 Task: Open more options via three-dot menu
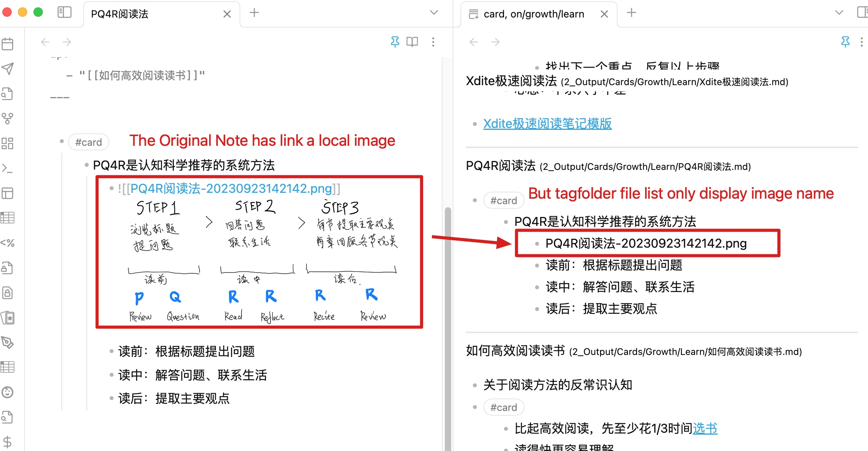(433, 42)
